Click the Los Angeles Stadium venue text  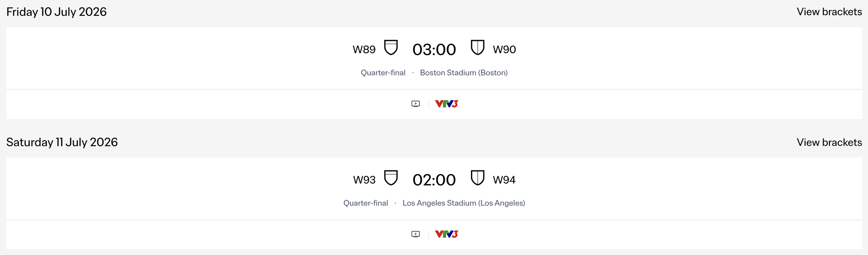tap(463, 203)
